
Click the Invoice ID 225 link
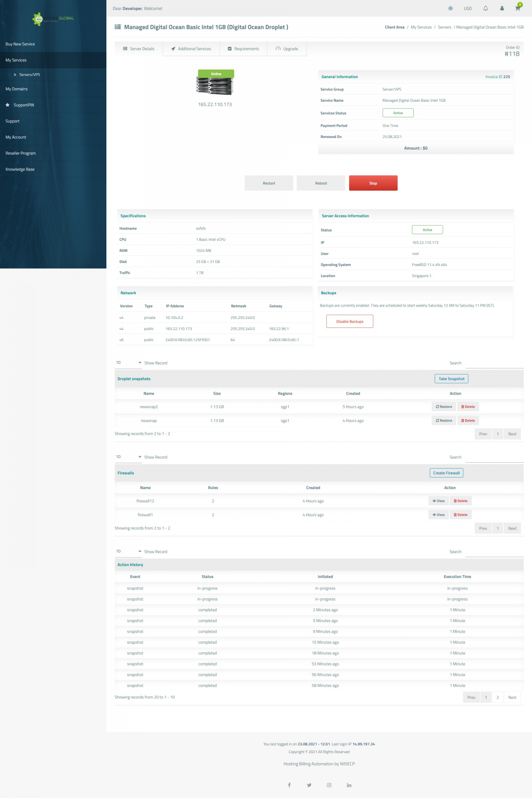pyautogui.click(x=497, y=77)
